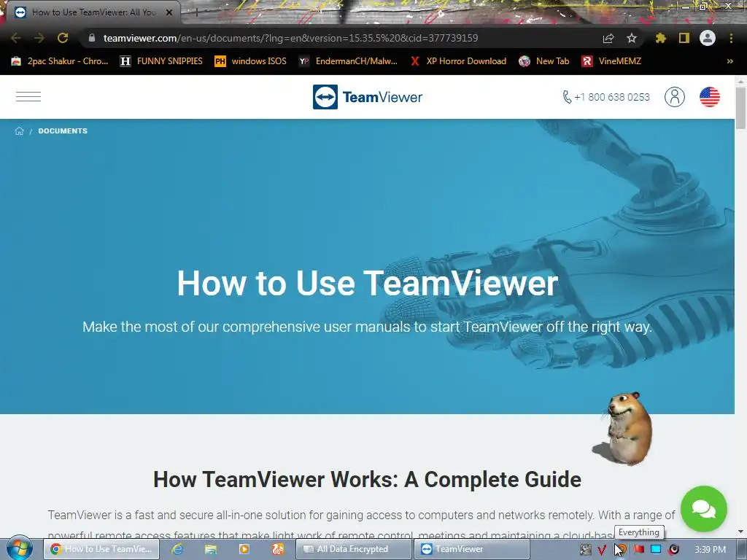Click the page scrollbar thumb
Viewport: 747px width, 560px height.
pos(740,108)
